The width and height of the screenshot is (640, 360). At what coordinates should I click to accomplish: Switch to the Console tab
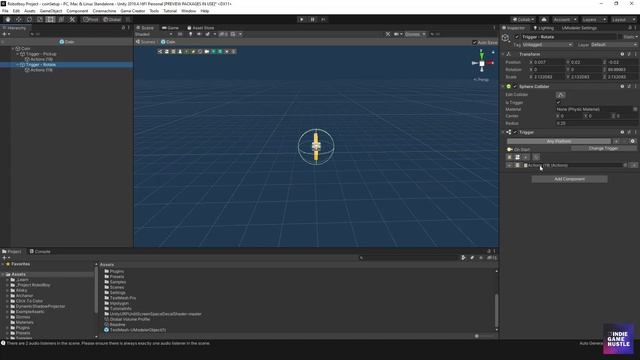(40, 251)
